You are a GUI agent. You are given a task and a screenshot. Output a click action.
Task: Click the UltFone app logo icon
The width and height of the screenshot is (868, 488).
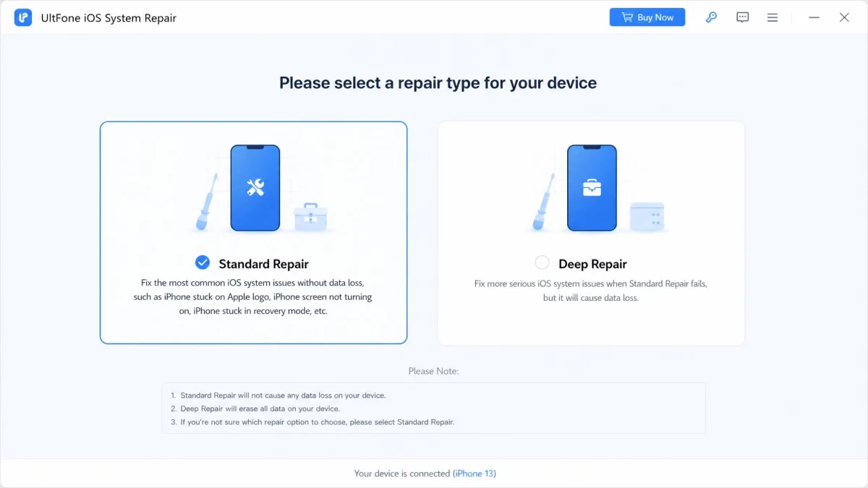pyautogui.click(x=23, y=17)
